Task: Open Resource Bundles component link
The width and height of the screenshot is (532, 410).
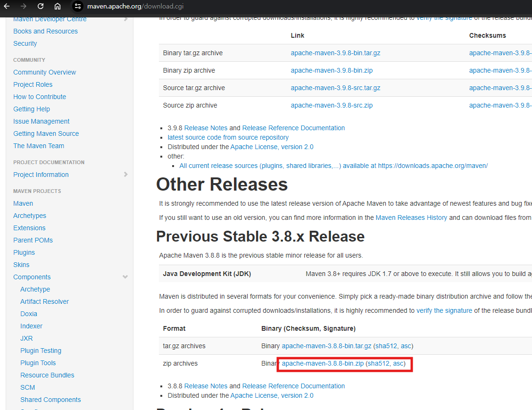Action: 47,375
